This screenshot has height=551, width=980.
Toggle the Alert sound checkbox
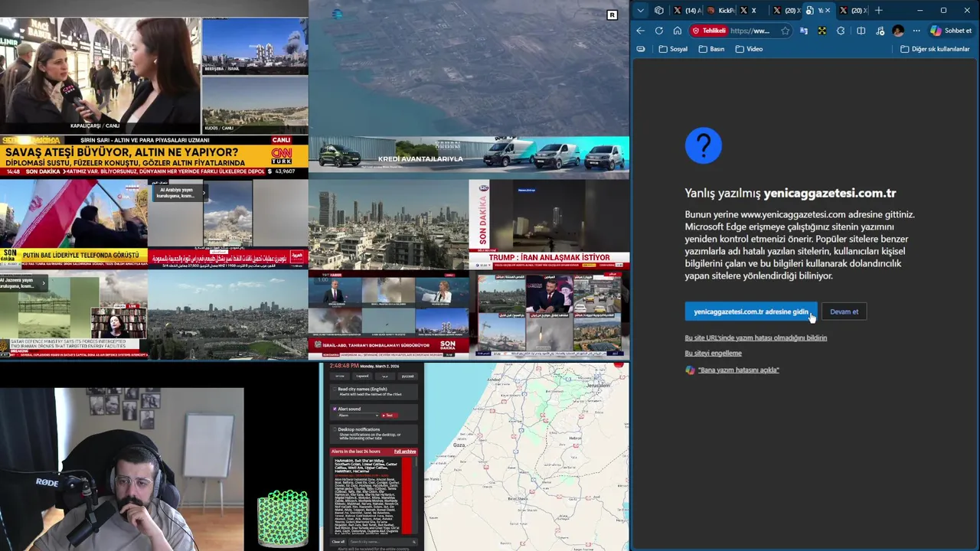coord(335,409)
